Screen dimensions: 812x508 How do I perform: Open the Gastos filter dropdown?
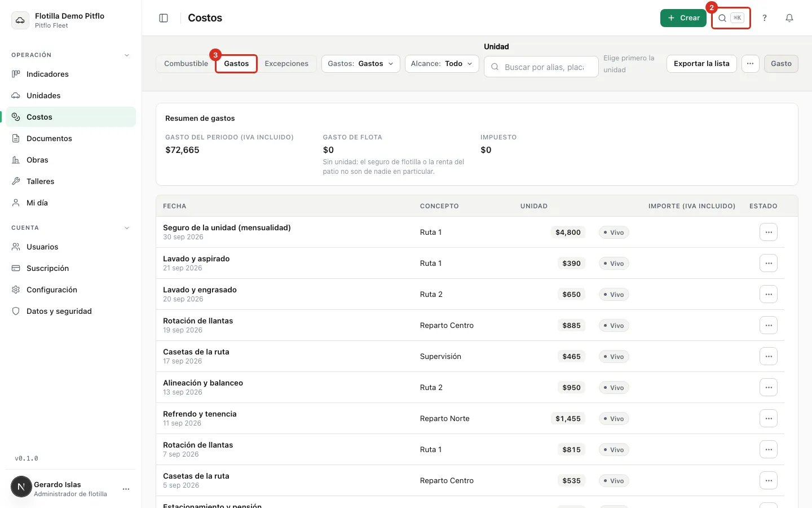click(361, 64)
